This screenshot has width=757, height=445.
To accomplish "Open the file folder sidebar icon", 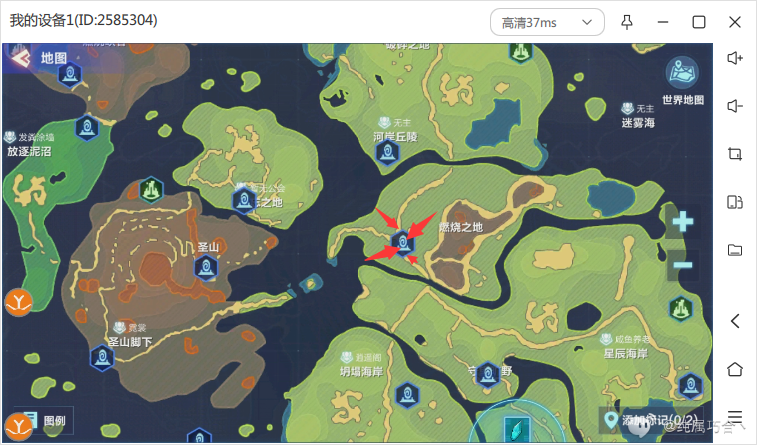I will coord(735,250).
